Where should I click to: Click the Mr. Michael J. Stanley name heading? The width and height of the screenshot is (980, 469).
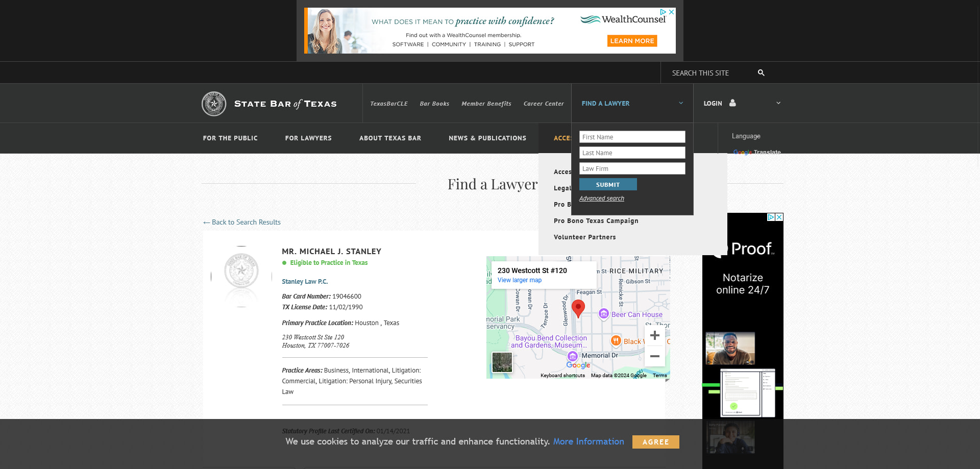pos(332,252)
